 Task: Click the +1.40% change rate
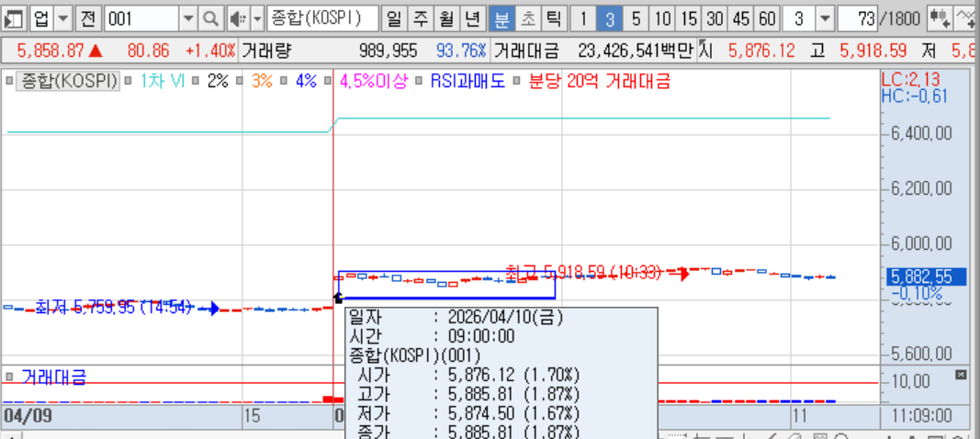click(x=210, y=51)
